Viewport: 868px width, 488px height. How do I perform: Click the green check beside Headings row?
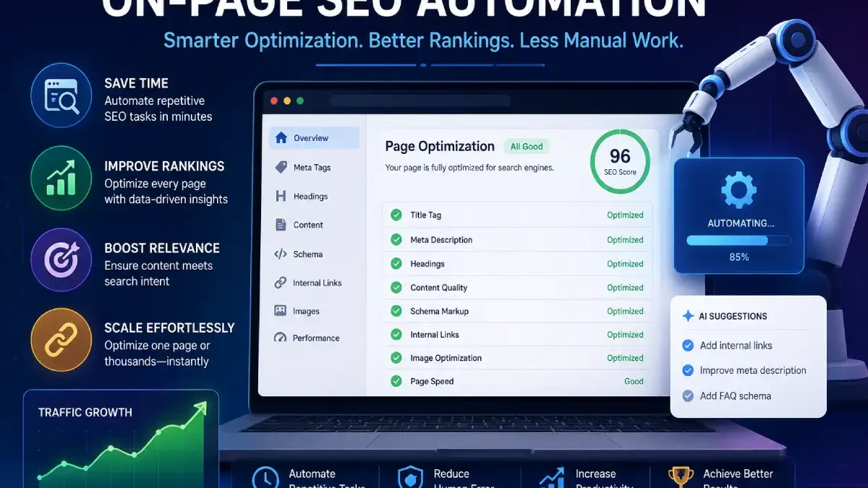point(396,264)
